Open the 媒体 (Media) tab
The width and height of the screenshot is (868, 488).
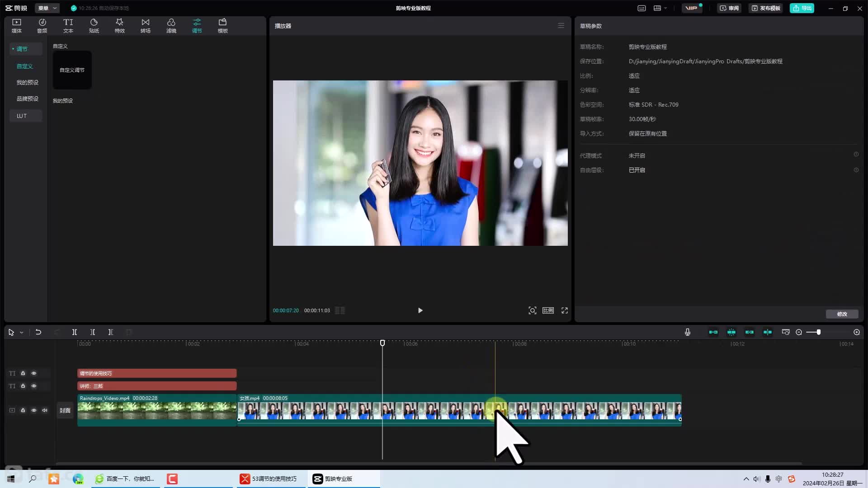pos(17,26)
